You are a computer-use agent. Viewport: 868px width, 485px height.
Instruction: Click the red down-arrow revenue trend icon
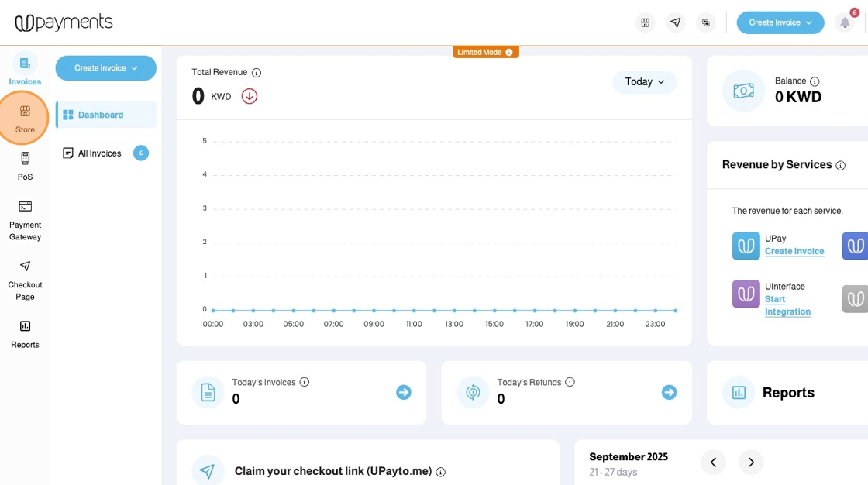click(x=249, y=96)
